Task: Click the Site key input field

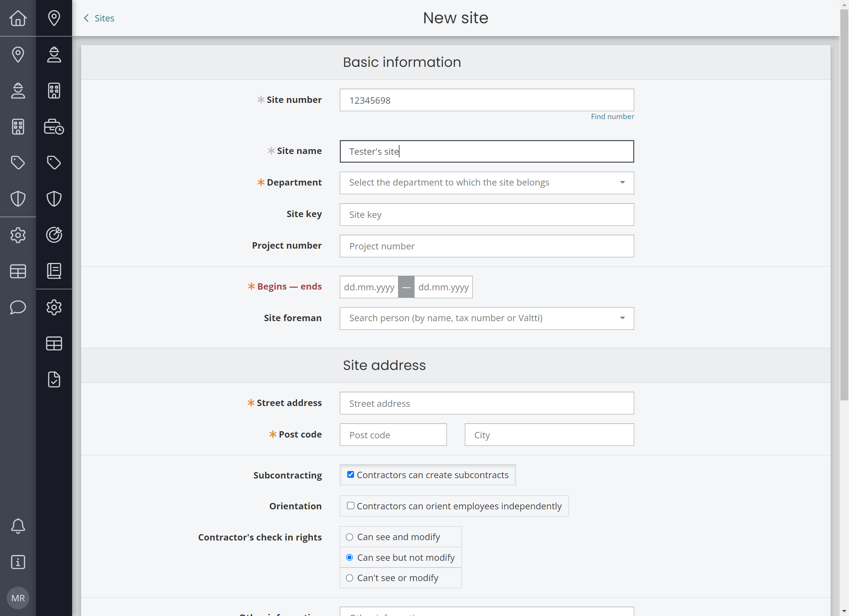Action: 487,214
